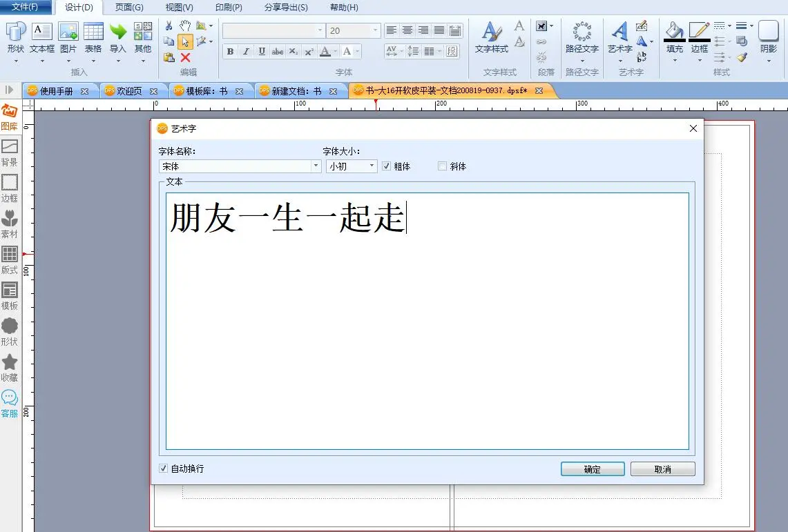Click the red X delete icon

(186, 57)
